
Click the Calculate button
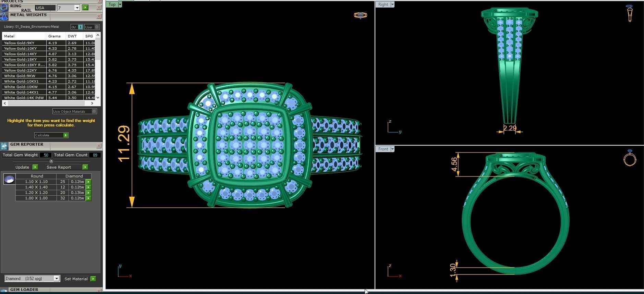coord(51,135)
